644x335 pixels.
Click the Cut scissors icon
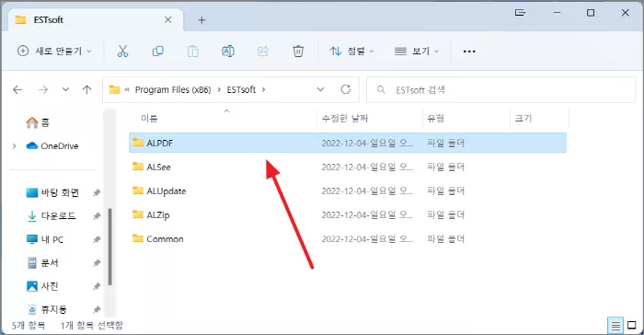(x=122, y=51)
